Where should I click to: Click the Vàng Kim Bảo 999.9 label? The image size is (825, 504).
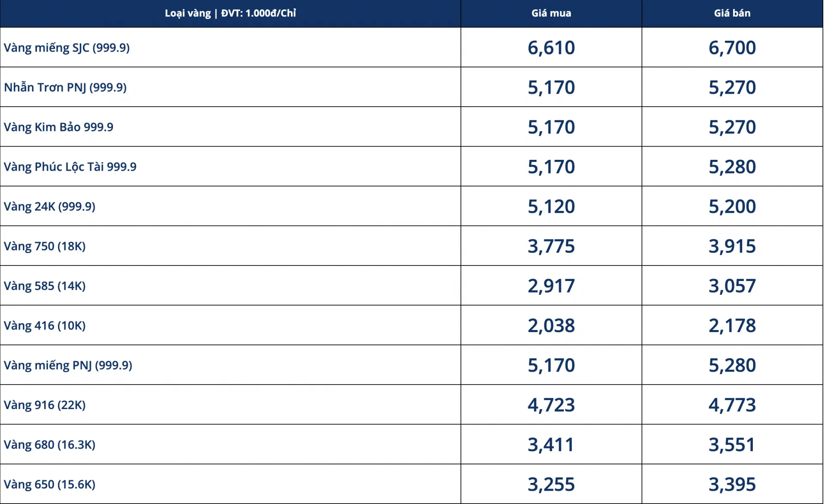tap(58, 127)
